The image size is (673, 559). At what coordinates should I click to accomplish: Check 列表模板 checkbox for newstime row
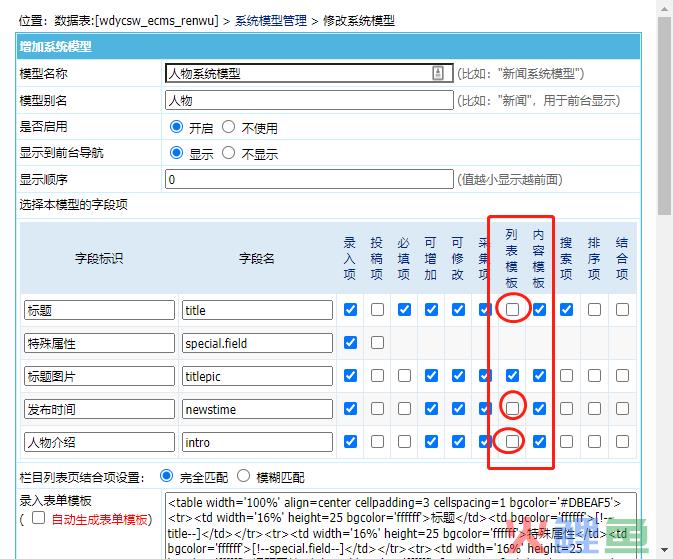coord(512,408)
